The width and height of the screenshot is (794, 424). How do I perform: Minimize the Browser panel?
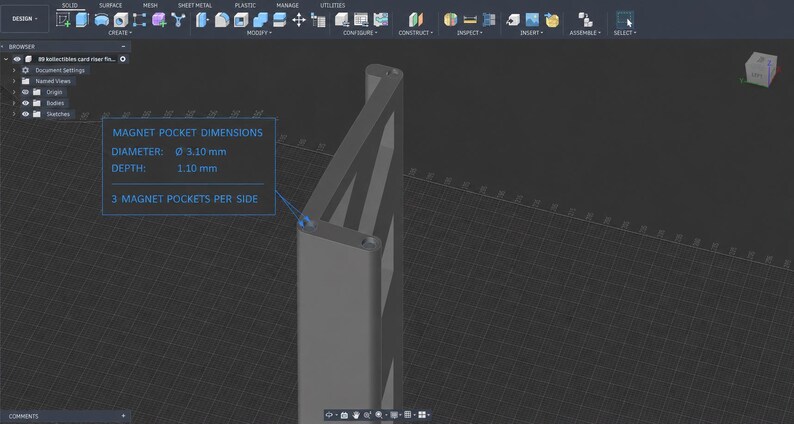pyautogui.click(x=123, y=47)
